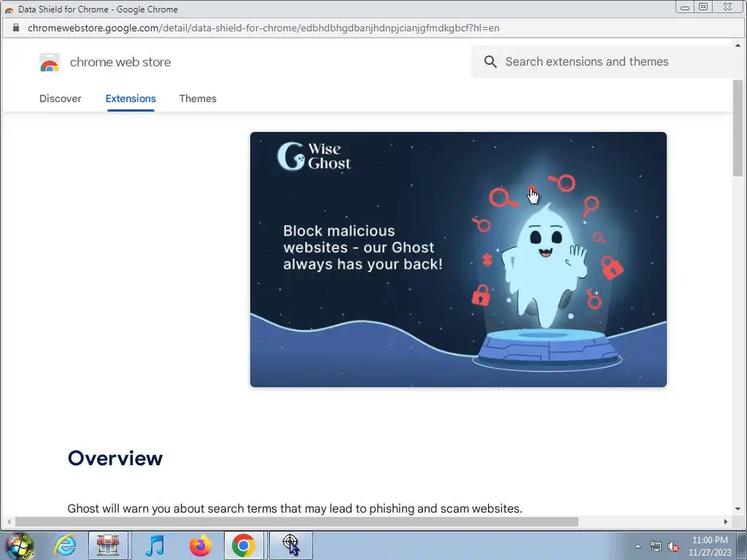Viewport: 747px width, 560px height.
Task: Click the Show desktop strip beside the clock
Action: (741, 545)
